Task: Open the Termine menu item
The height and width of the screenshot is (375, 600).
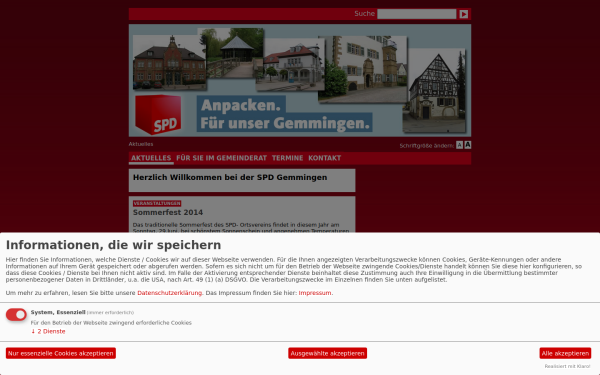Action: (x=287, y=158)
